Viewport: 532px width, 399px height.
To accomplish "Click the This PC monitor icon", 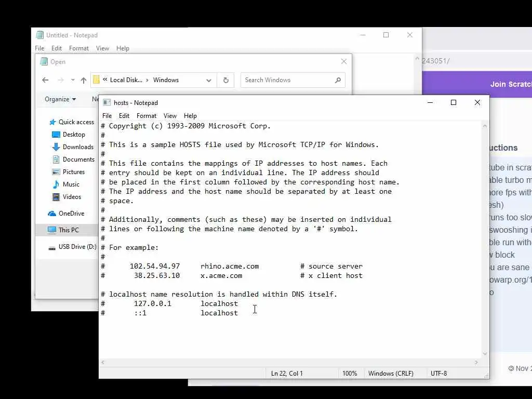I will pyautogui.click(x=52, y=230).
